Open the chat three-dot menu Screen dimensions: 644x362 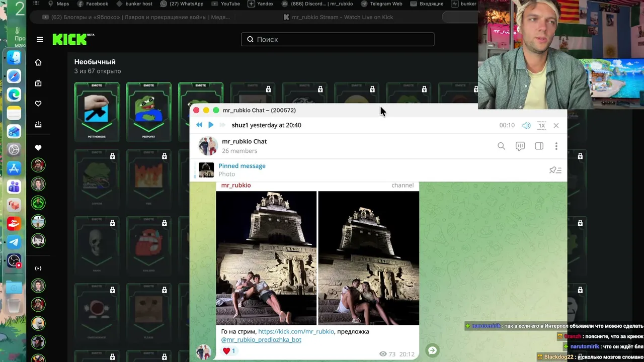pyautogui.click(x=556, y=146)
